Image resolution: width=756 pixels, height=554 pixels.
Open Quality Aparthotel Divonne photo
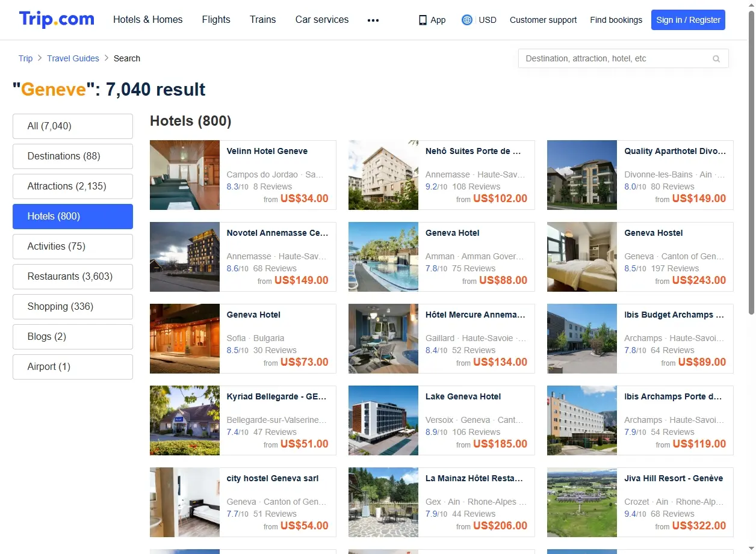click(582, 175)
